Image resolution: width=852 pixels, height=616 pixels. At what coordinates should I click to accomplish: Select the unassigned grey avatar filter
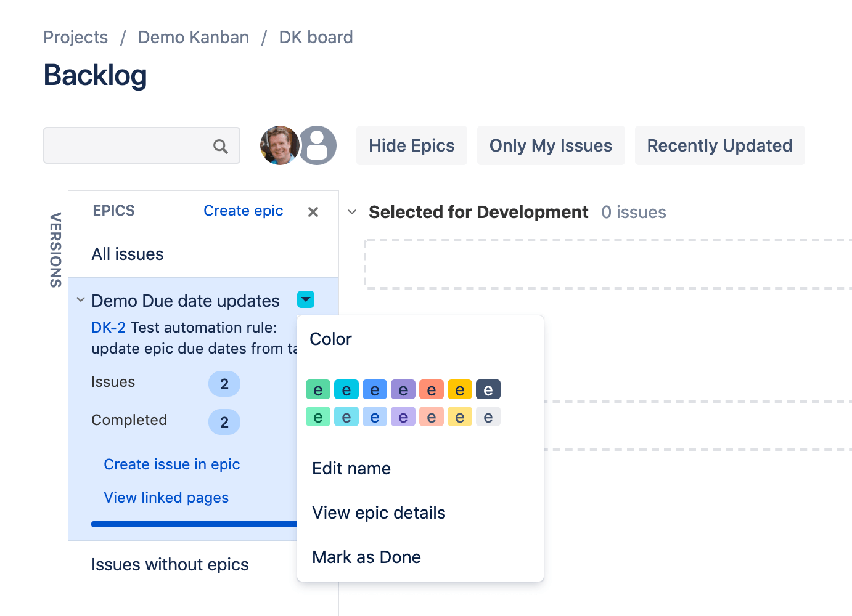click(317, 145)
